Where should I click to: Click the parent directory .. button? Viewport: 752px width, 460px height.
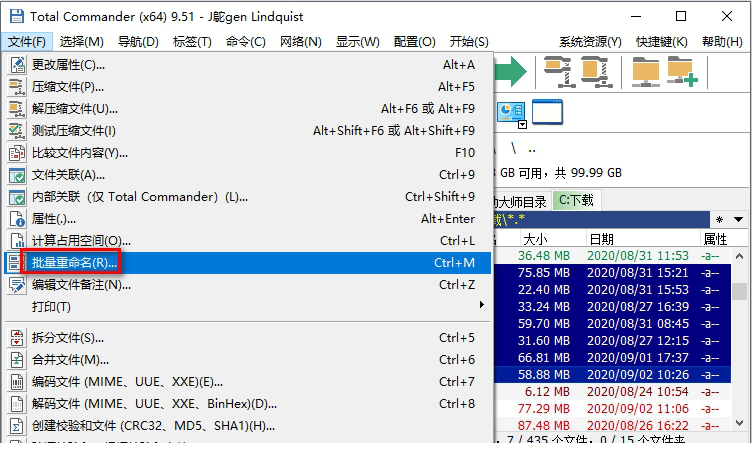pyautogui.click(x=532, y=150)
